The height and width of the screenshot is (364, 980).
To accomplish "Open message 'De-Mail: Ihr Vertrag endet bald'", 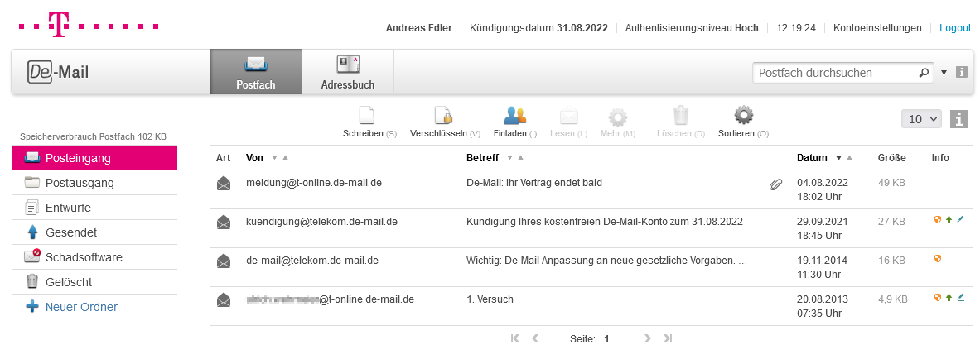I will pyautogui.click(x=533, y=183).
